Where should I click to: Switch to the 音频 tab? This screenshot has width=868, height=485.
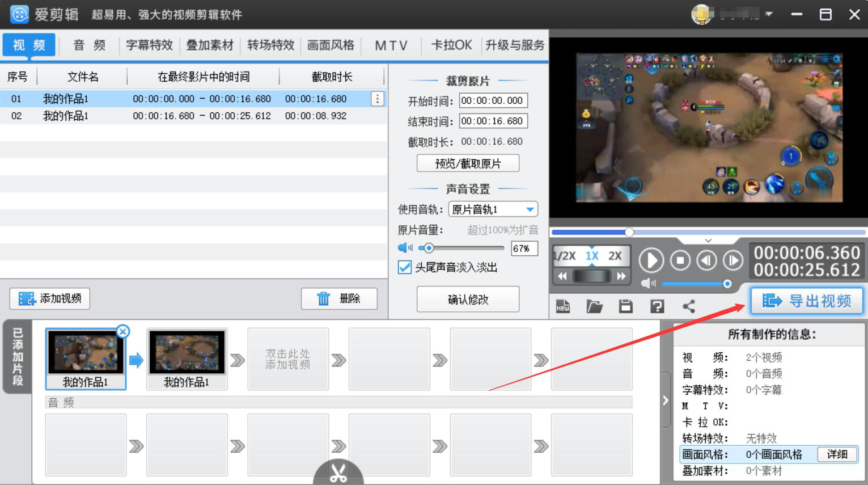tap(90, 45)
